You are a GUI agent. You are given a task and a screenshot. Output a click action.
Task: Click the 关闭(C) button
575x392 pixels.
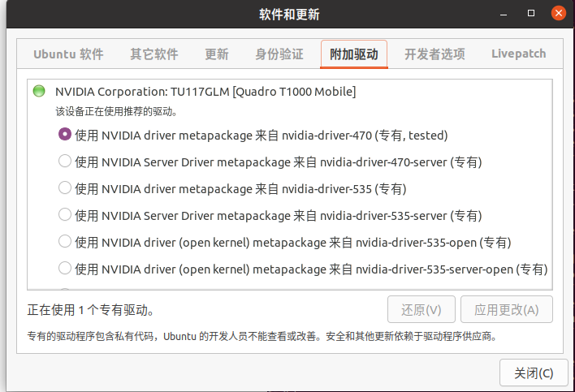click(534, 373)
